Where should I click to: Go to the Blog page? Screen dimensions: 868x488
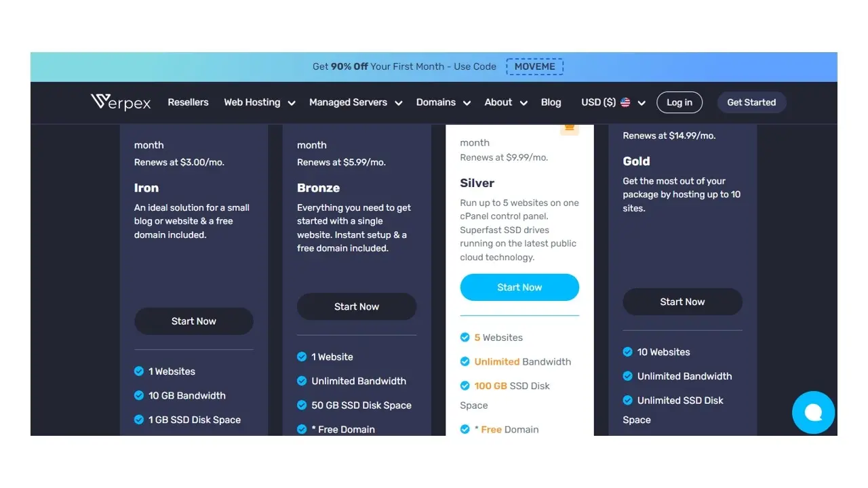tap(551, 102)
